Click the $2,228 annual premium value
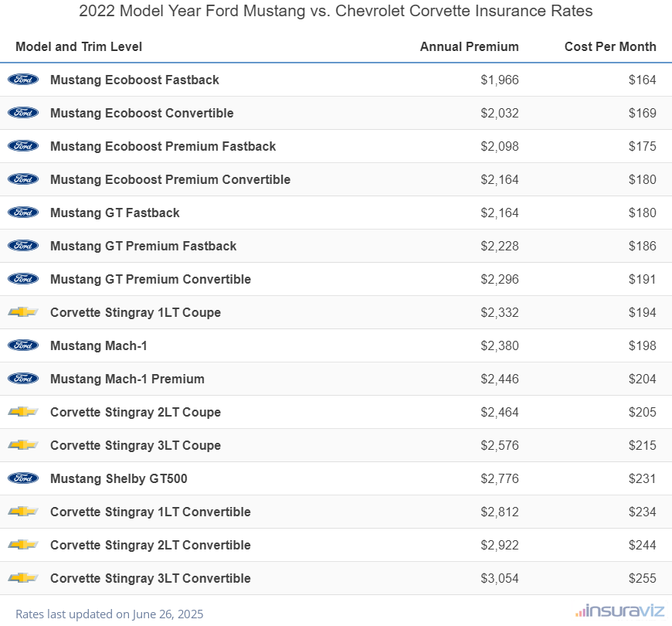The image size is (672, 626). [500, 246]
